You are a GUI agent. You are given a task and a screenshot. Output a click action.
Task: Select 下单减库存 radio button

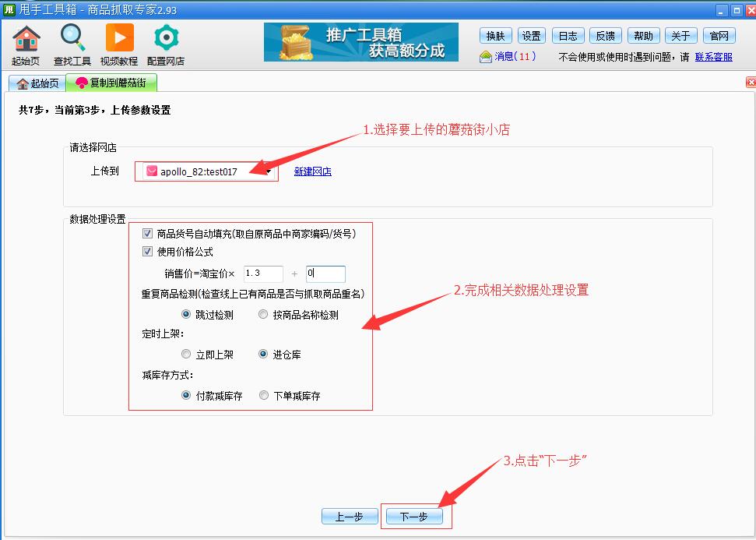(264, 396)
